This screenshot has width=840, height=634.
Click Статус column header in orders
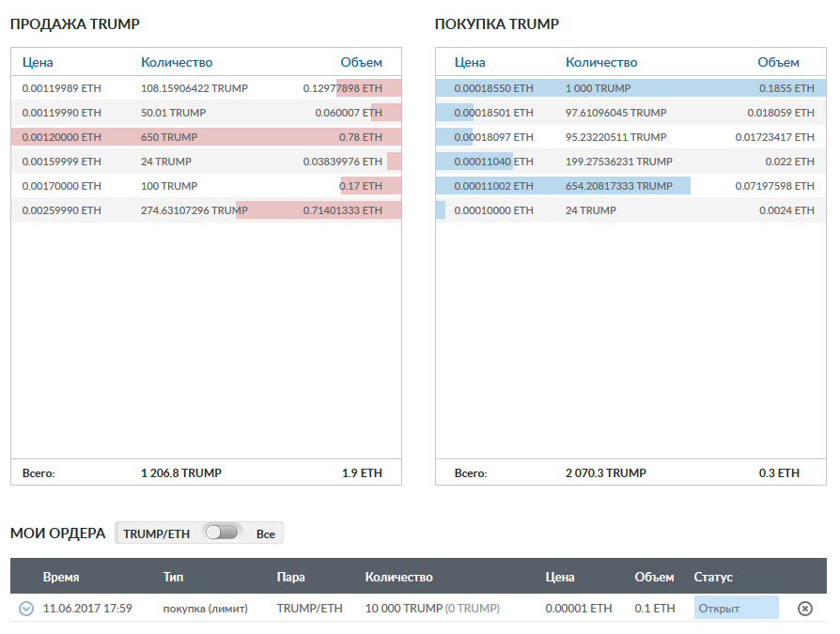(x=713, y=577)
